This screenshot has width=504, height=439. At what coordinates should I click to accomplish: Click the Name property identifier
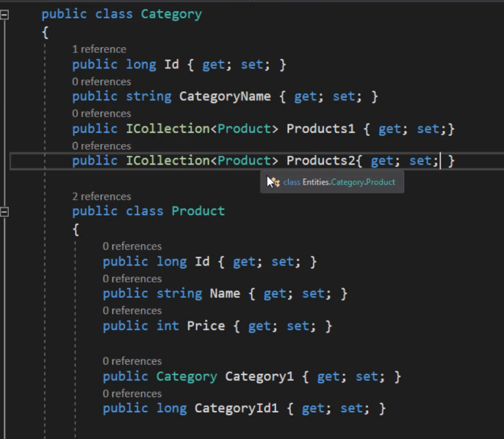click(225, 293)
